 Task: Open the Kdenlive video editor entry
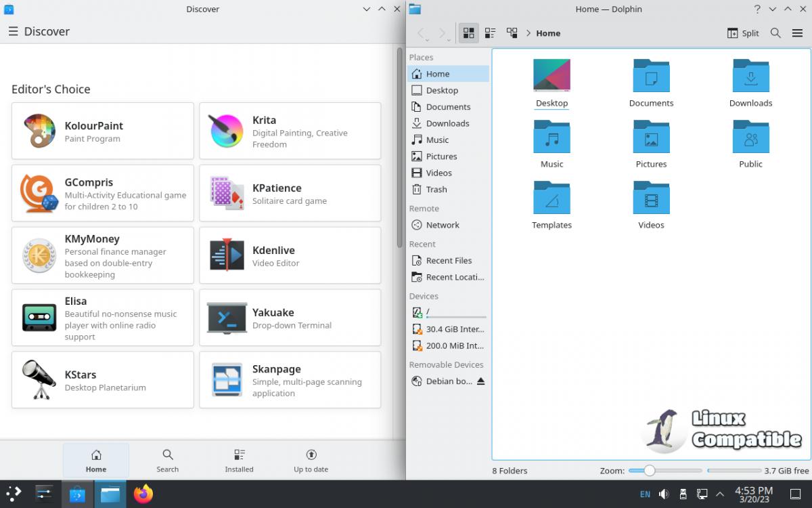point(290,255)
